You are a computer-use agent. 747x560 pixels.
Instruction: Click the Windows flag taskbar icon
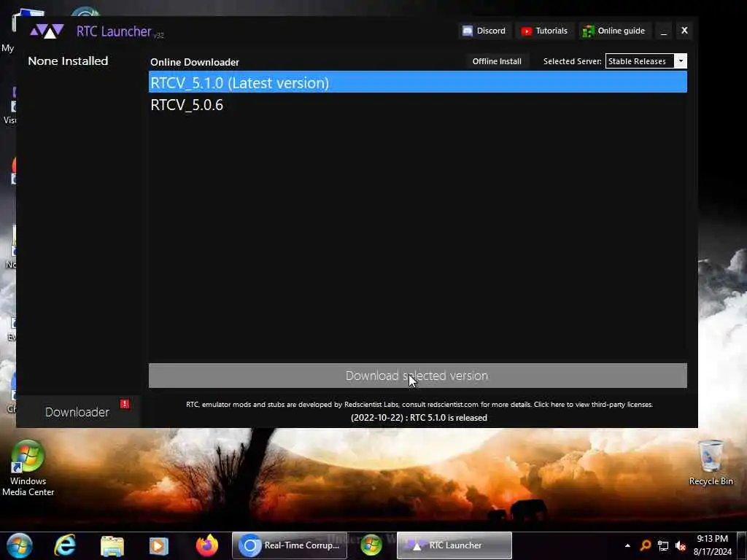point(371,545)
